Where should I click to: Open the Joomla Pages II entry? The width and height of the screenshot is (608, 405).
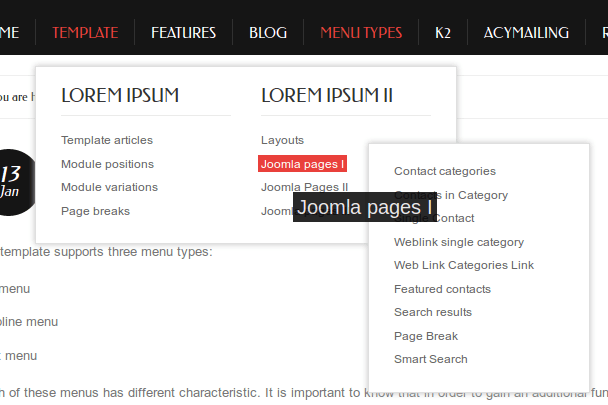tap(304, 187)
